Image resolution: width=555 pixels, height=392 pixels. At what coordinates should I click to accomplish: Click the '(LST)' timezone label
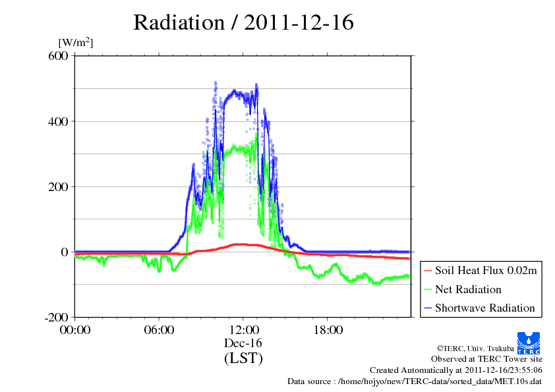click(x=243, y=358)
